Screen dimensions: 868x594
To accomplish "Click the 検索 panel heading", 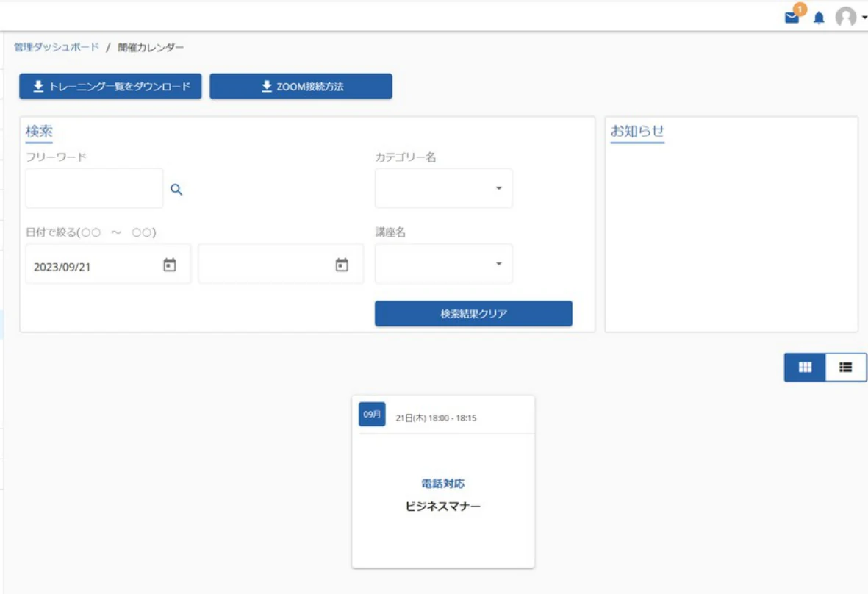I will [x=39, y=131].
